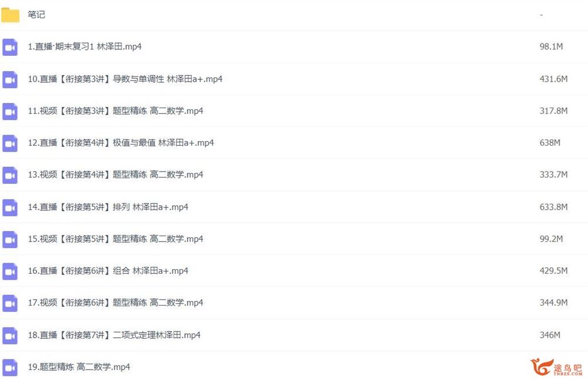Viewport: 588px width, 379px height.
Task: Click the 431.6M file size entry
Action: [553, 79]
